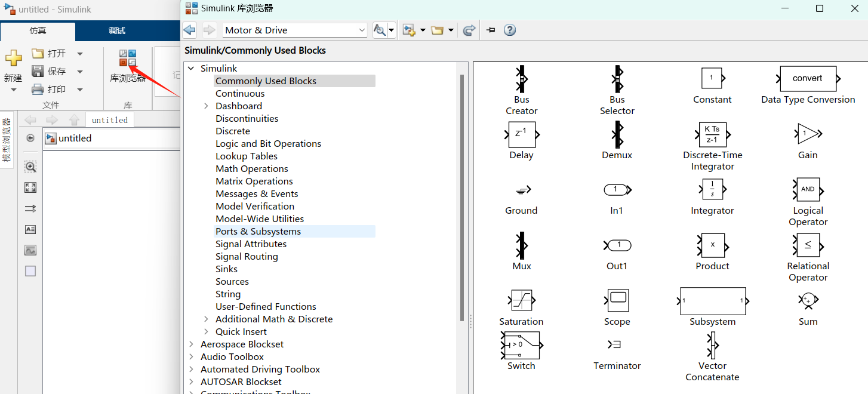The image size is (868, 394).
Task: Choose the Switch block
Action: (521, 345)
